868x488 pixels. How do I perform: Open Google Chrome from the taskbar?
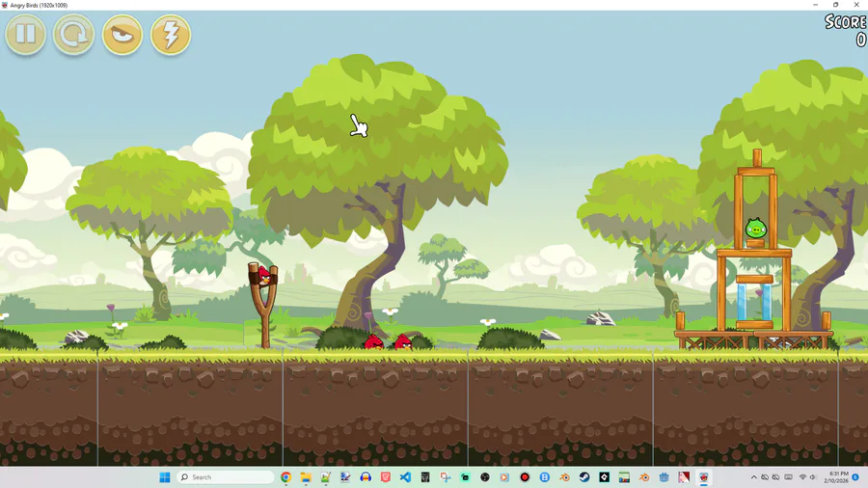tap(285, 477)
